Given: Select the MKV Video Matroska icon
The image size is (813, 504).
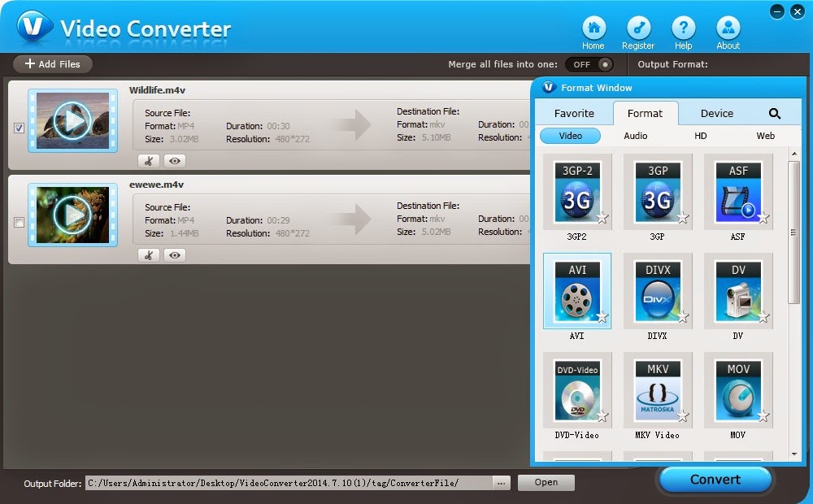Looking at the screenshot, I should [658, 390].
